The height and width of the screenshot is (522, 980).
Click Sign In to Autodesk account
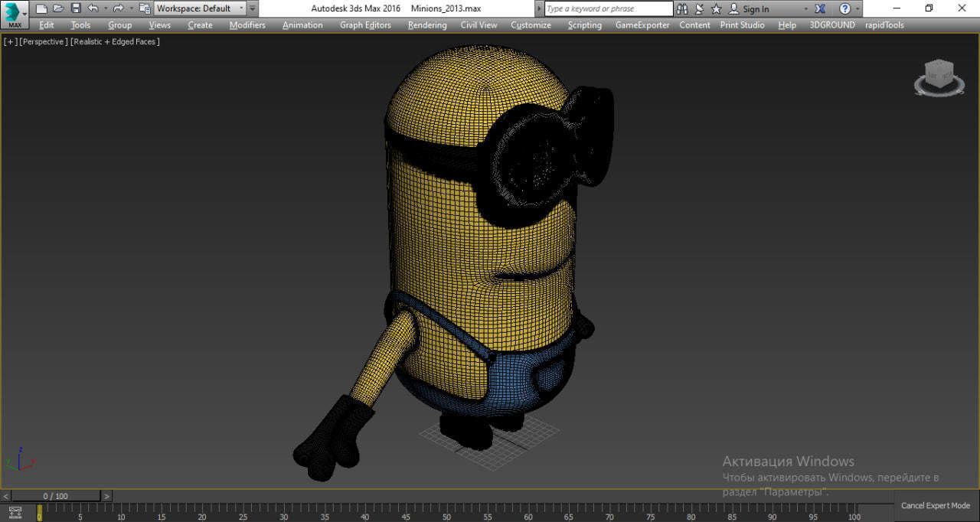point(749,8)
